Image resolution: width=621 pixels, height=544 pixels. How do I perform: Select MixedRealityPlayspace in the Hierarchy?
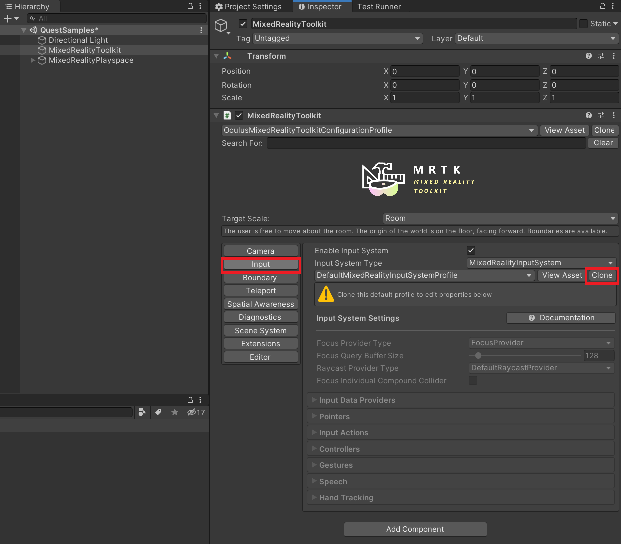coord(91,61)
